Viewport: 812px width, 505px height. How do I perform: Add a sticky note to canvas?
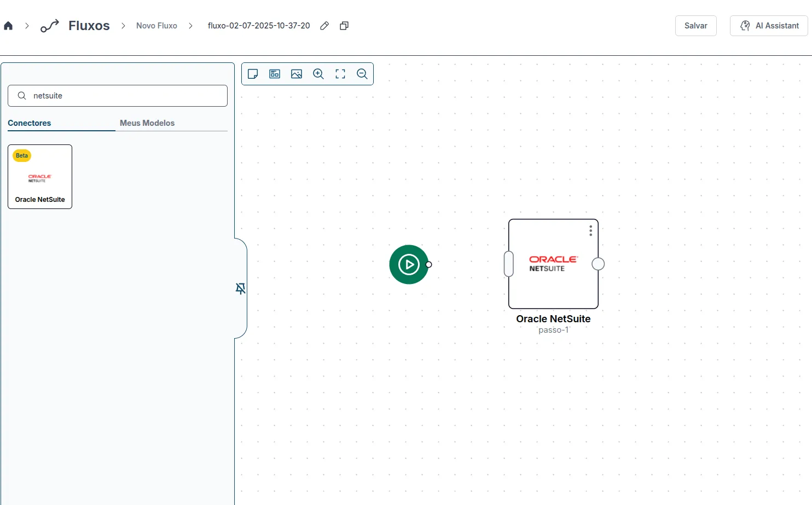click(x=253, y=74)
